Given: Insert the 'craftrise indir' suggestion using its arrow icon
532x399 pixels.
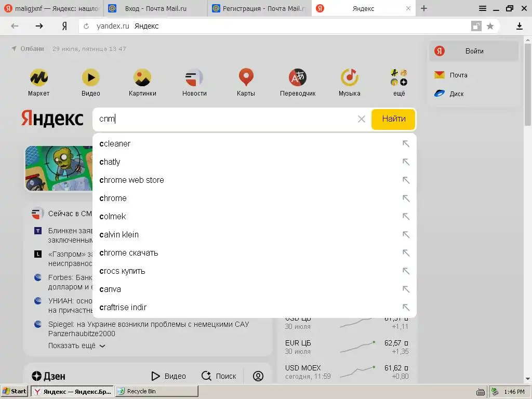Looking at the screenshot, I should [406, 308].
